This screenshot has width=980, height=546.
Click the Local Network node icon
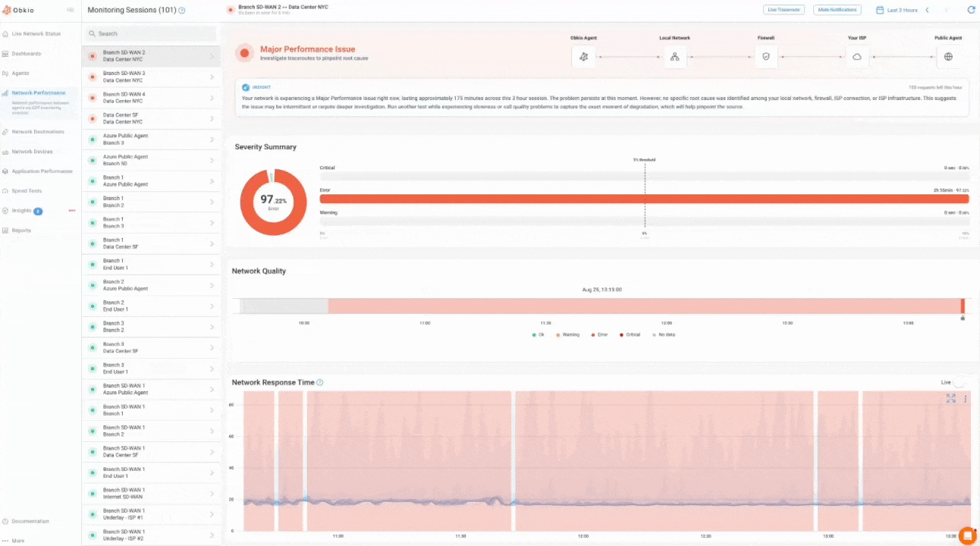[x=675, y=57]
